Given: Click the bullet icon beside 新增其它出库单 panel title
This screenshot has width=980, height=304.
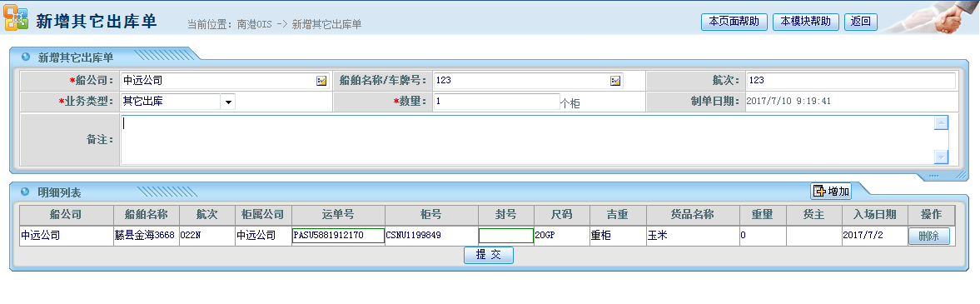Looking at the screenshot, I should coord(26,57).
